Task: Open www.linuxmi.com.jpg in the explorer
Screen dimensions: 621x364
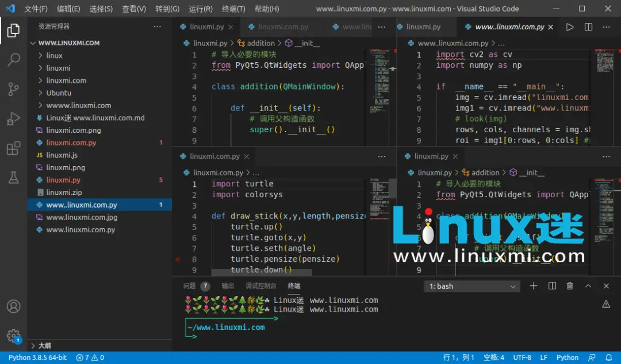Action: (99, 217)
